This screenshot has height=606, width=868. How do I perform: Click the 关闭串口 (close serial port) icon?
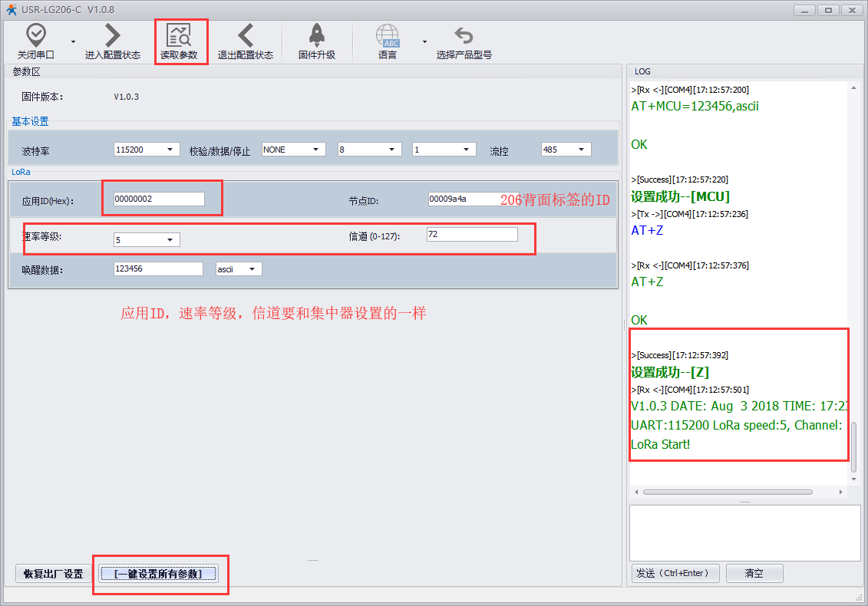(x=36, y=35)
